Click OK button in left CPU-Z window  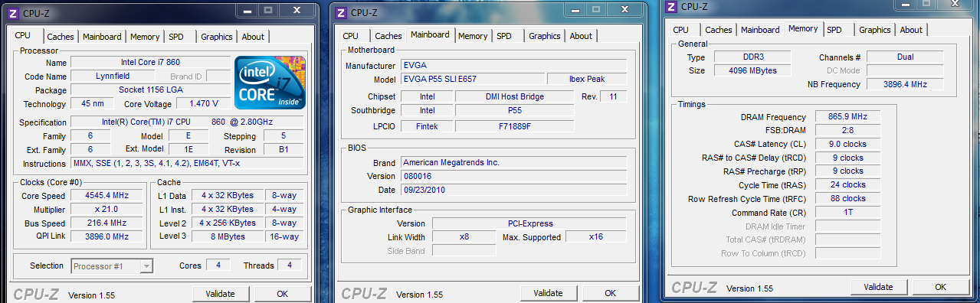pyautogui.click(x=282, y=294)
